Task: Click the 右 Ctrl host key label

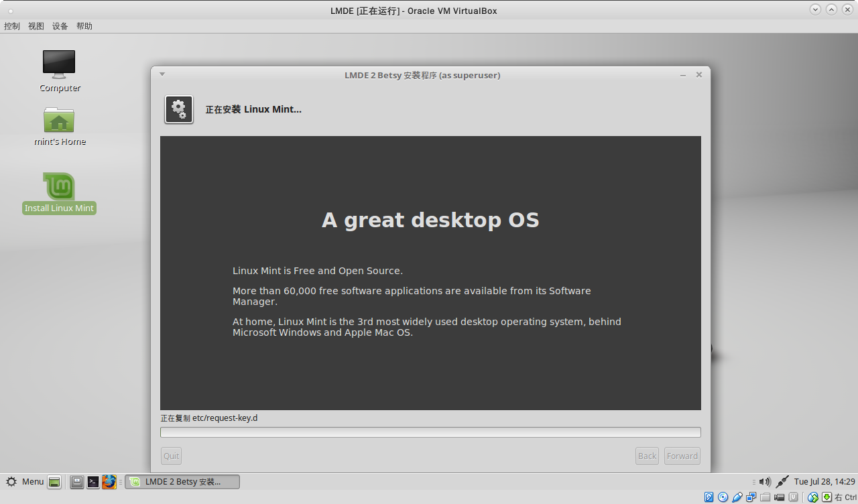Action: 846,497
